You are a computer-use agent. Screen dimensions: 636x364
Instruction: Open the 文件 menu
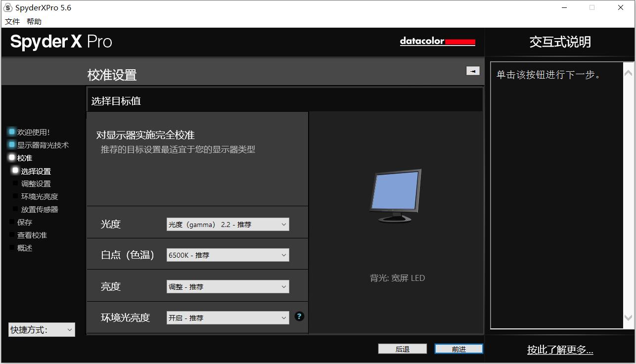tap(12, 21)
